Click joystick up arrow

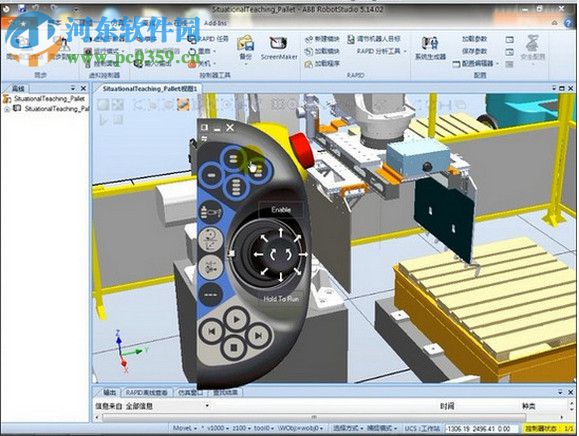pos(281,232)
